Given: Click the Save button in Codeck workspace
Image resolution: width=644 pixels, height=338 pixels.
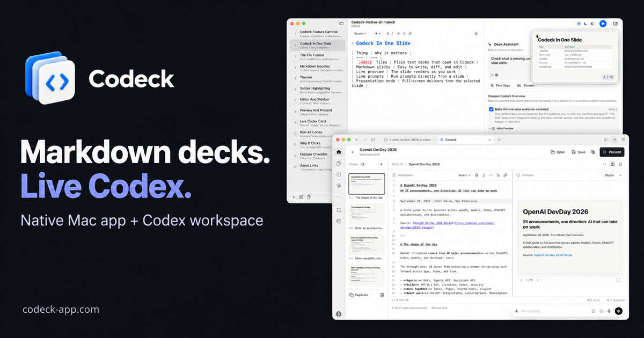Looking at the screenshot, I should coord(579,152).
